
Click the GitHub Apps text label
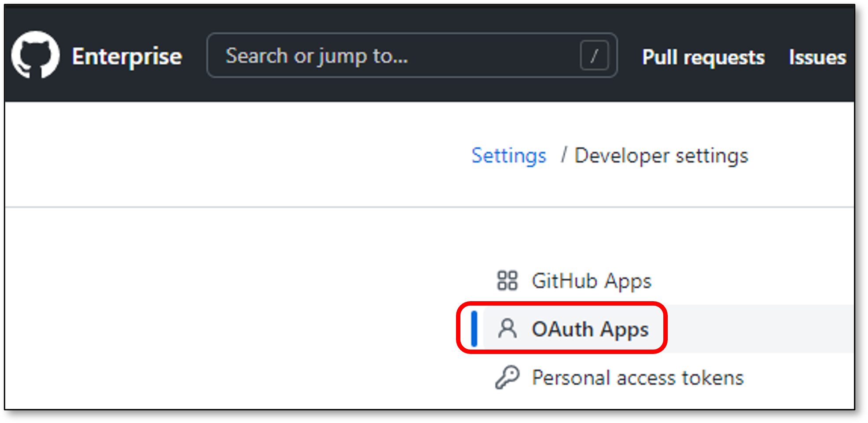[x=592, y=281]
